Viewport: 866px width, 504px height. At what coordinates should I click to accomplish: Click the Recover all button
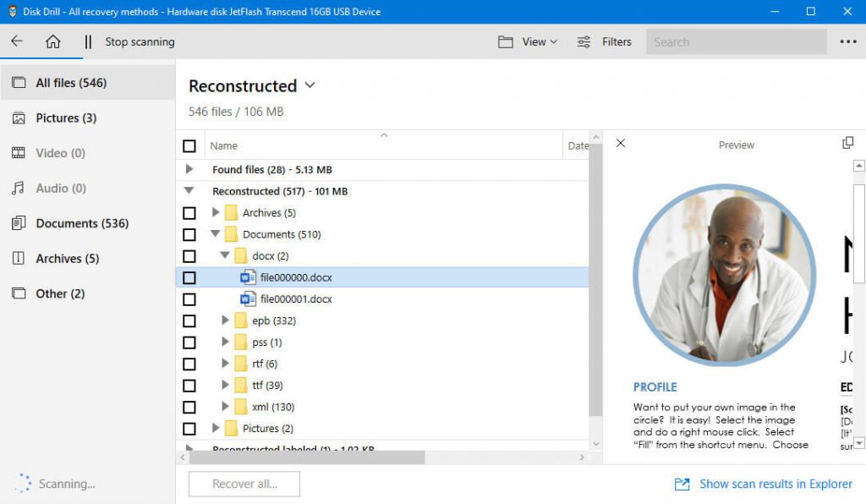[x=244, y=484]
